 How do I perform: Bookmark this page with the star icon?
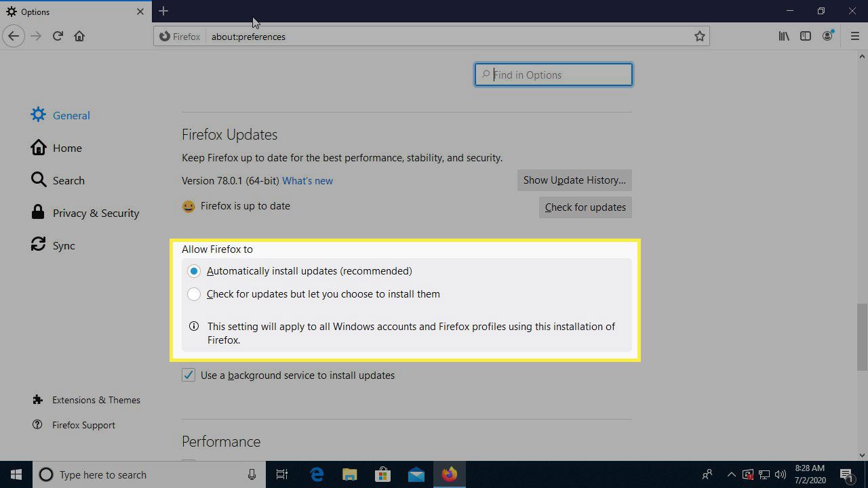pyautogui.click(x=700, y=37)
